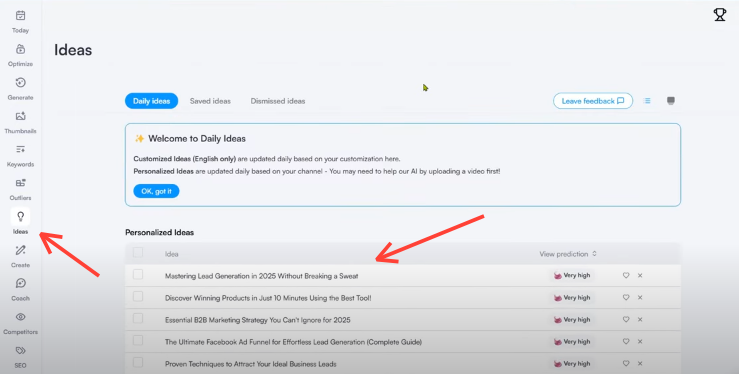Click the OK, got it button

point(156,191)
